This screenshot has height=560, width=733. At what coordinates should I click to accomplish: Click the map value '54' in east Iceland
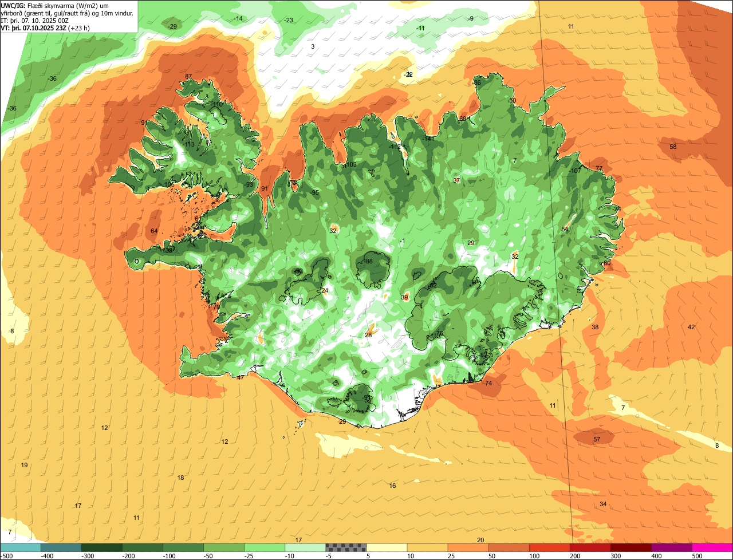coord(565,229)
